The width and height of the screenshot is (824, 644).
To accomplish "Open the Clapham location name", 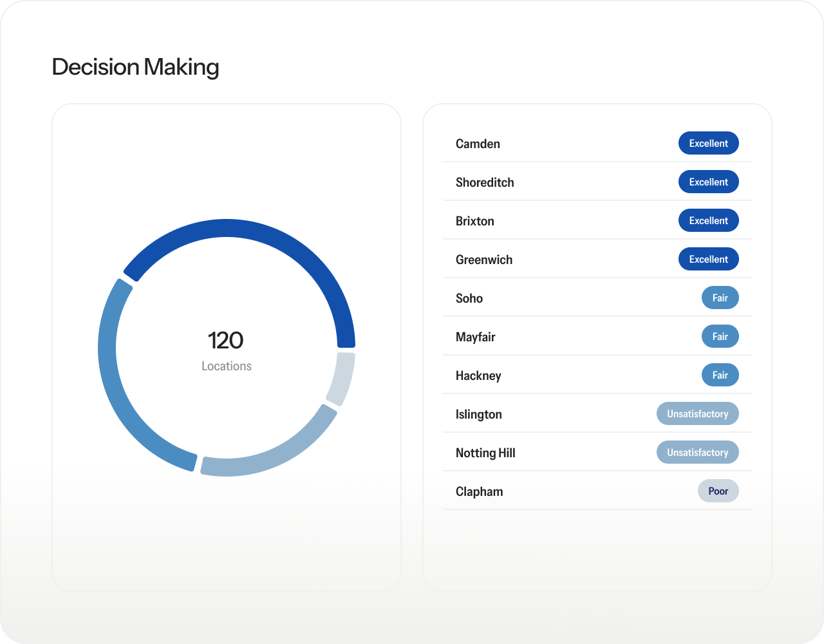I will pyautogui.click(x=479, y=491).
